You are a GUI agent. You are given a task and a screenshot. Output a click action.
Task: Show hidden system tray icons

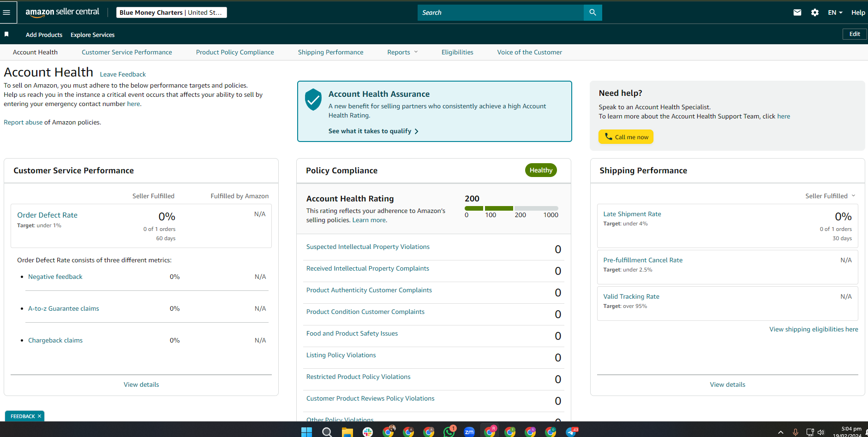(x=780, y=432)
